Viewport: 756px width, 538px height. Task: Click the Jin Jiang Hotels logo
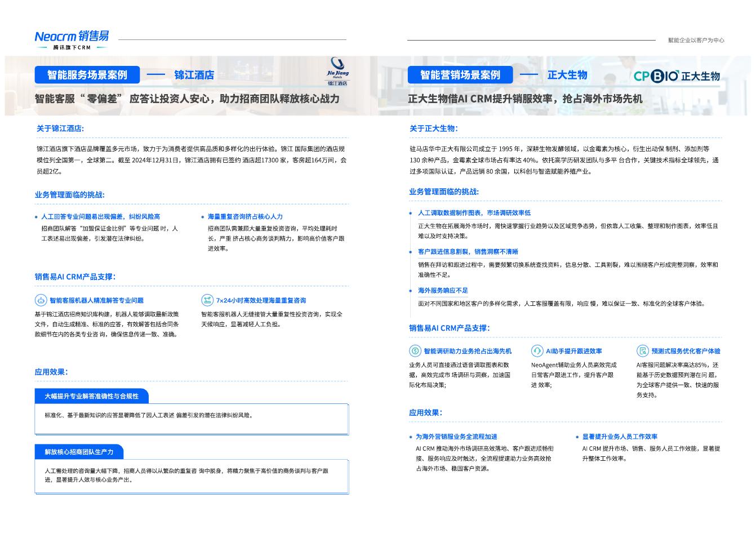pyautogui.click(x=338, y=71)
